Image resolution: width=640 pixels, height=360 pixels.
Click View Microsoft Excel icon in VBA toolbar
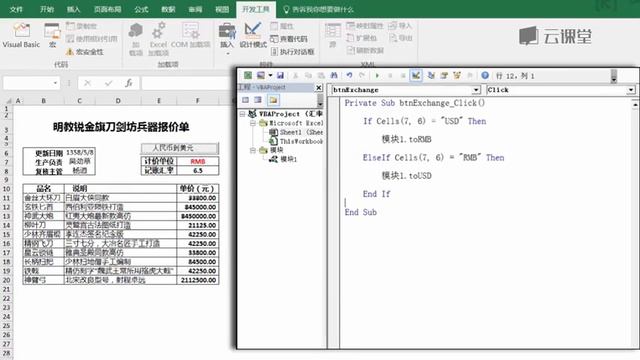248,76
